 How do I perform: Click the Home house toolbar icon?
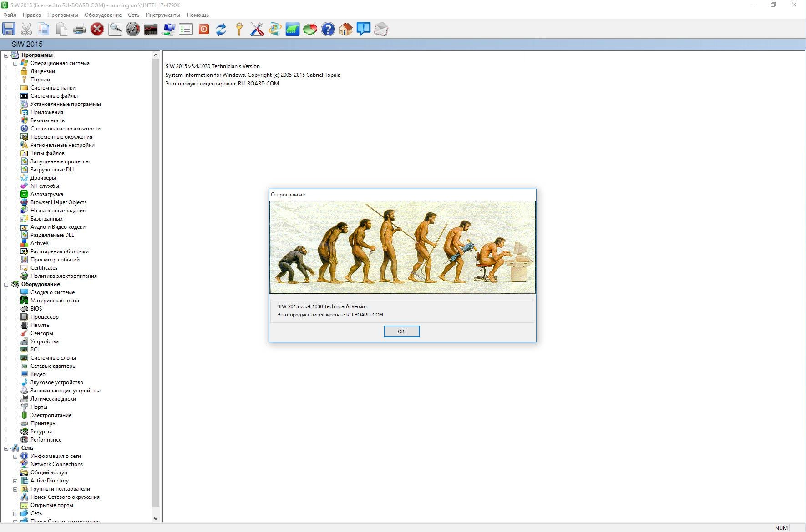346,30
